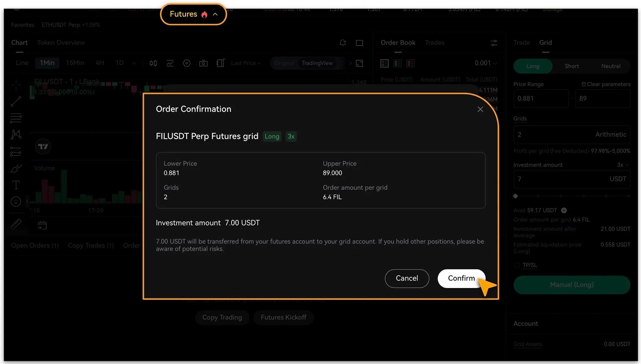Select the trend line drawing tool

(16, 101)
